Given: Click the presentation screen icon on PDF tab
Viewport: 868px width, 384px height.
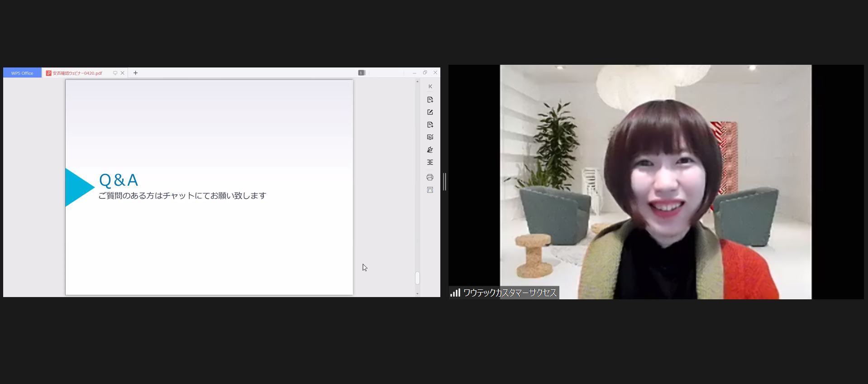Looking at the screenshot, I should pos(115,73).
